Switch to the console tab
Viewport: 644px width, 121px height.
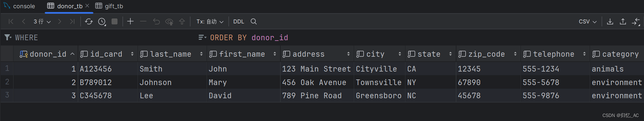click(19, 6)
